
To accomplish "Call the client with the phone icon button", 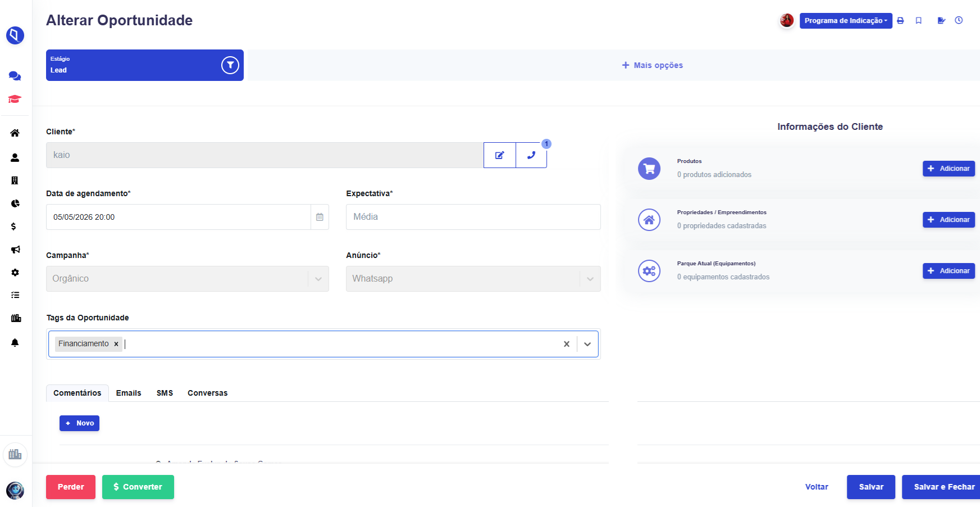I will [531, 155].
